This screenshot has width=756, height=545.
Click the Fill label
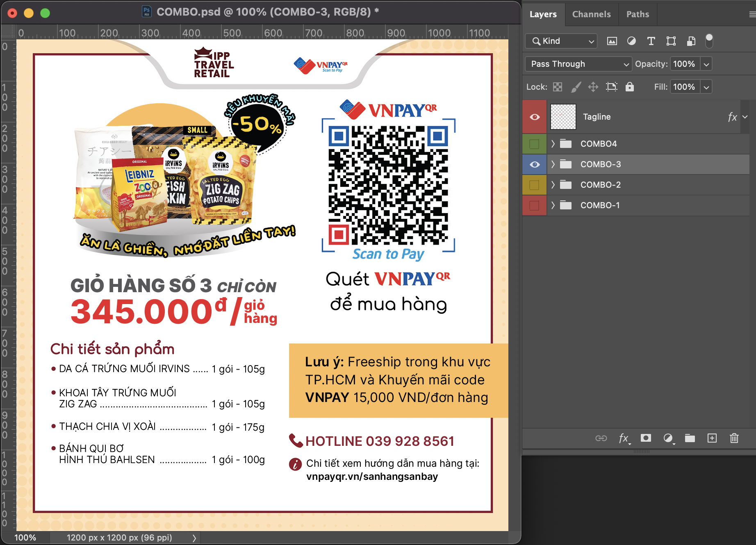pyautogui.click(x=660, y=87)
